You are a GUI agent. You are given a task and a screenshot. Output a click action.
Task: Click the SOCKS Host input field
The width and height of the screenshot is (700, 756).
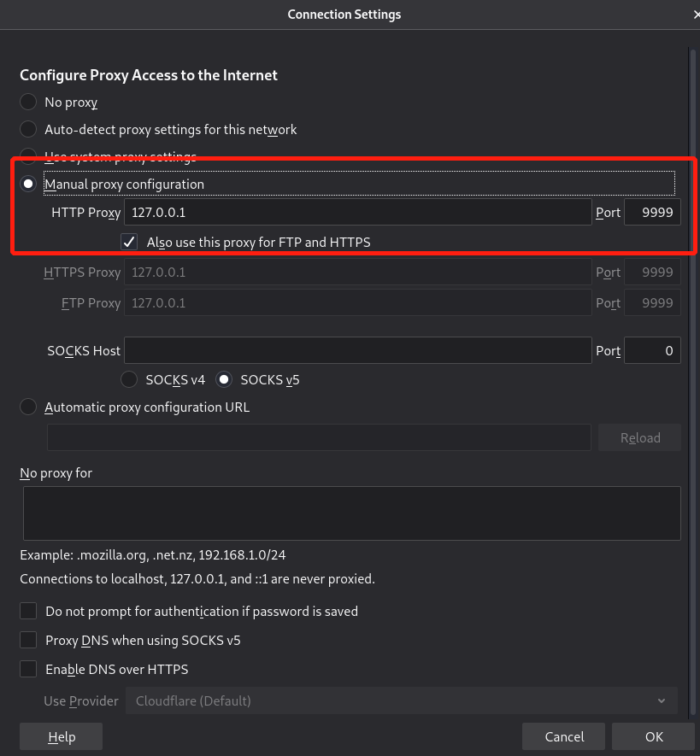click(x=358, y=350)
